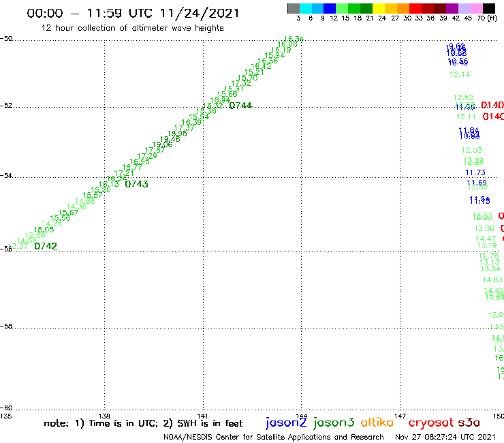This screenshot has width=504, height=443.
Task: Click the lavender legend color swatch
Action: pyautogui.click(x=464, y=8)
